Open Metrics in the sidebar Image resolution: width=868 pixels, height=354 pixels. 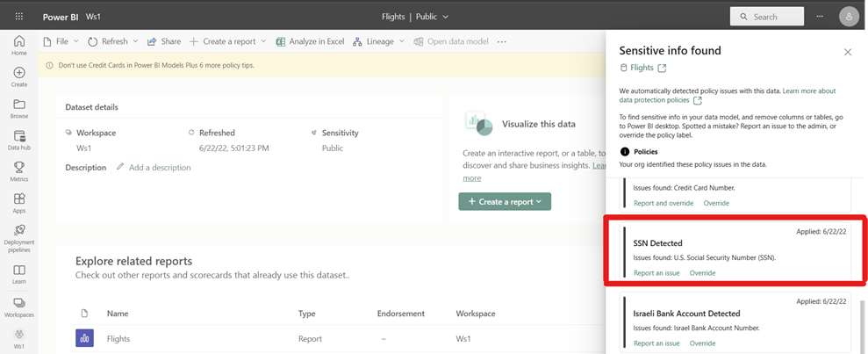(x=18, y=172)
